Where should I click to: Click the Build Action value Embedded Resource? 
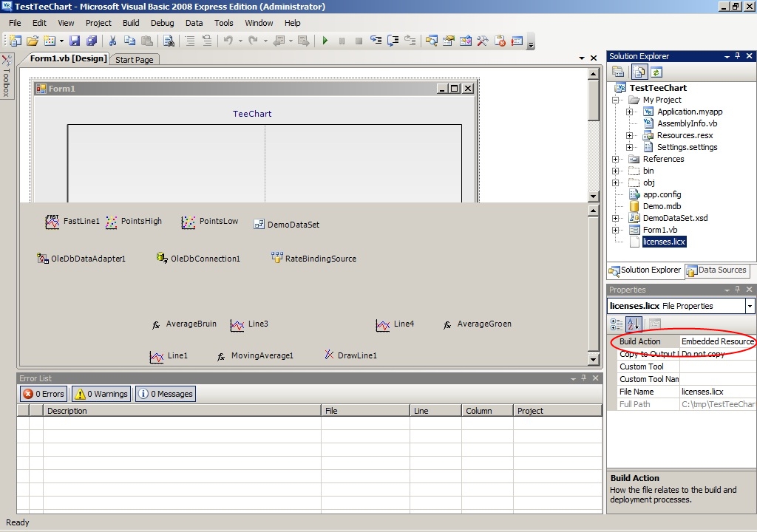pos(717,341)
